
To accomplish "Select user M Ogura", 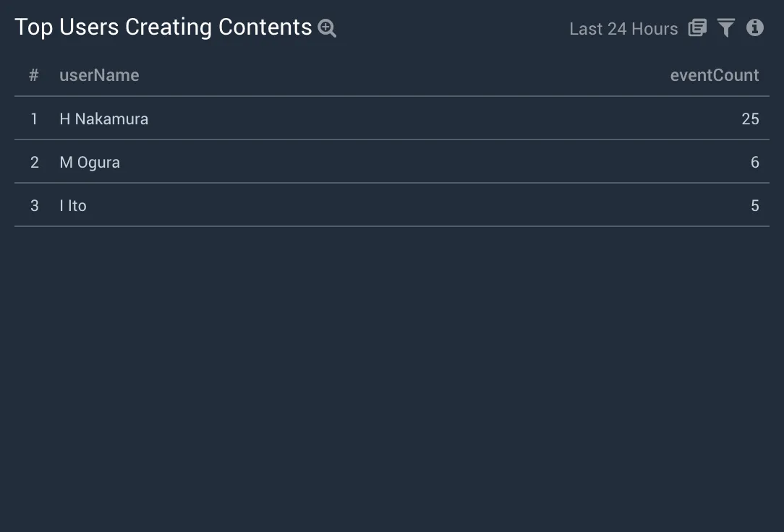I will pyautogui.click(x=90, y=163).
